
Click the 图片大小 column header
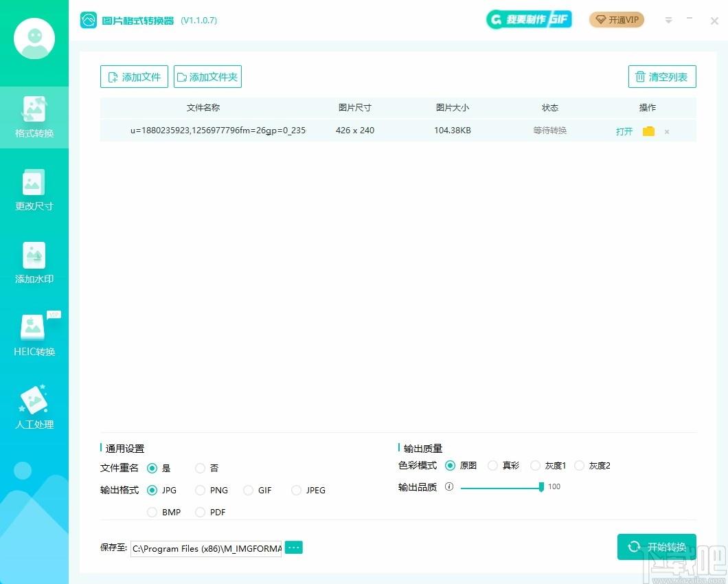point(452,108)
